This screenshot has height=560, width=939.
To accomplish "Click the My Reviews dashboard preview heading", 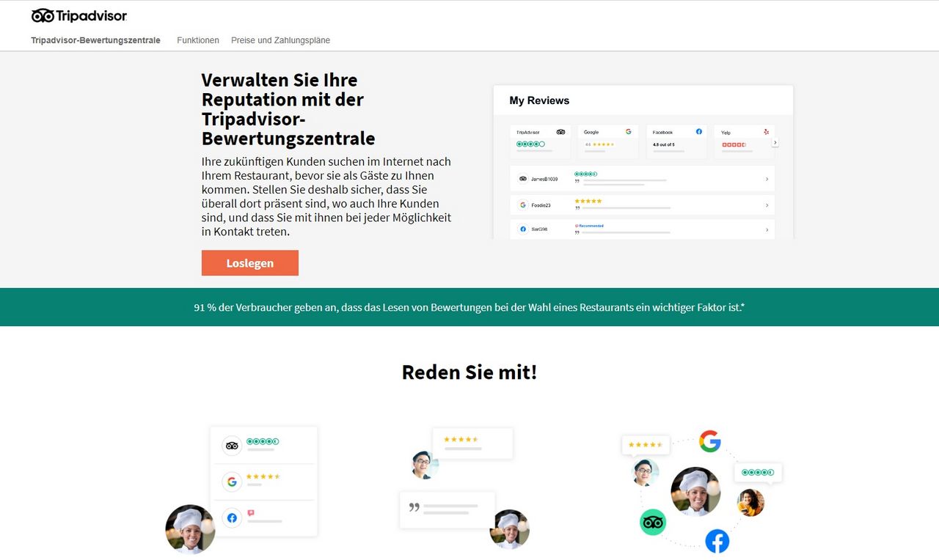I will [539, 100].
